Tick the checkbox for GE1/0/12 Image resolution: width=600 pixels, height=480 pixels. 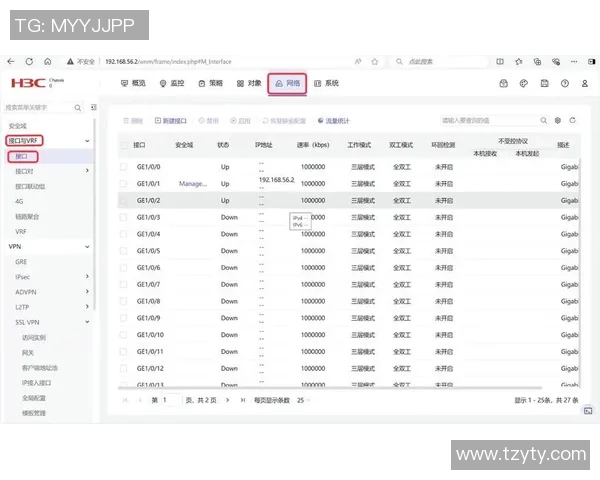[x=123, y=368]
